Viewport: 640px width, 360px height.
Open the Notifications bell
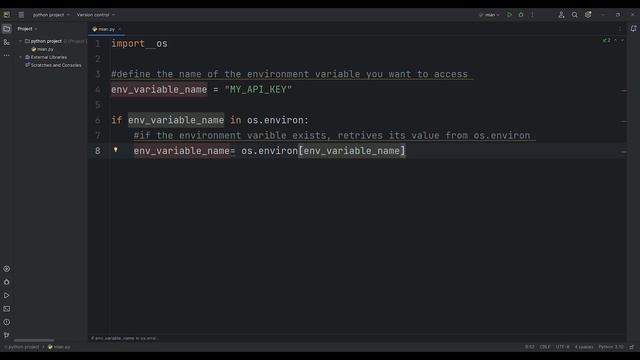(x=633, y=29)
